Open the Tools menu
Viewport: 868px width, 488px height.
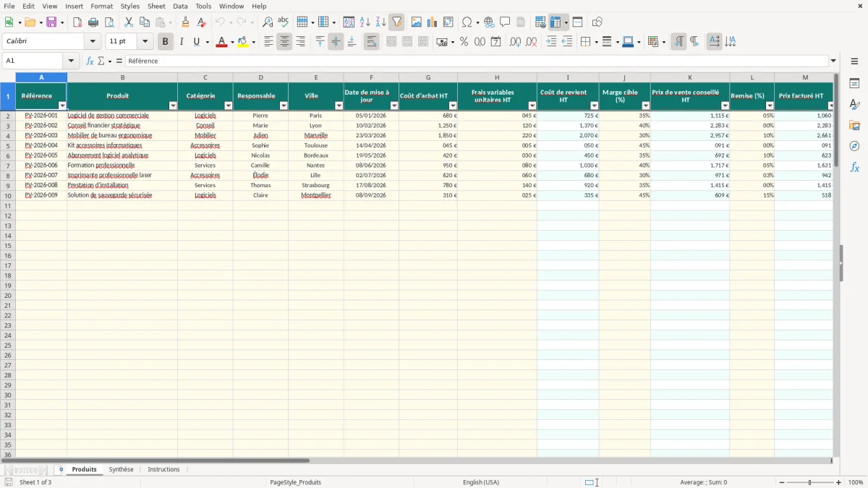[203, 6]
